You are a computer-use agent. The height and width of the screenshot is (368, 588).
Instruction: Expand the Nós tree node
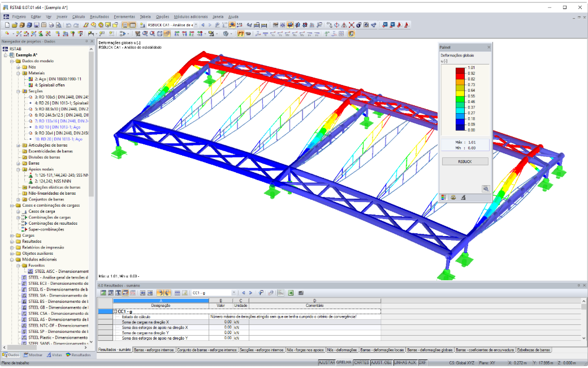tap(18, 67)
